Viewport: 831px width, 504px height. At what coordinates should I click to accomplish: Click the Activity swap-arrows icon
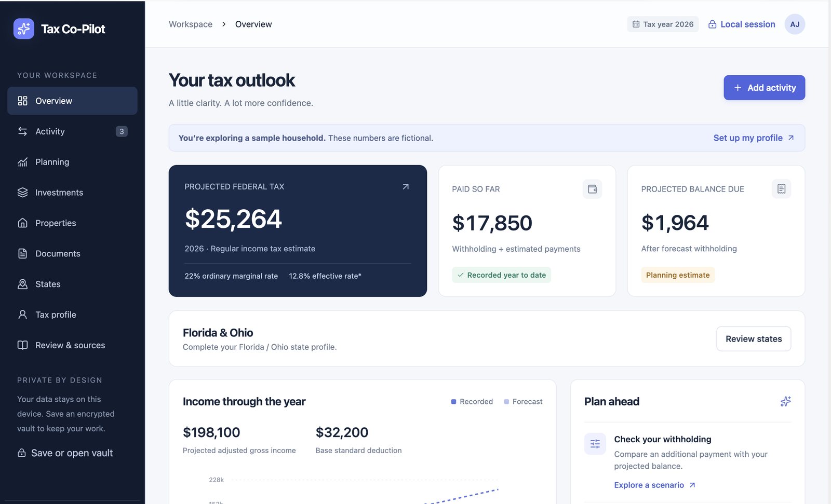22,131
